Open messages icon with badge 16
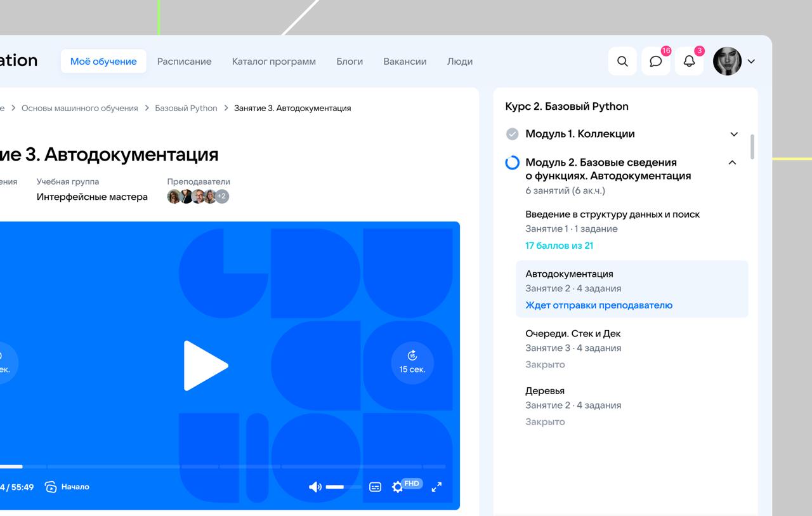This screenshot has width=812, height=516. click(656, 62)
